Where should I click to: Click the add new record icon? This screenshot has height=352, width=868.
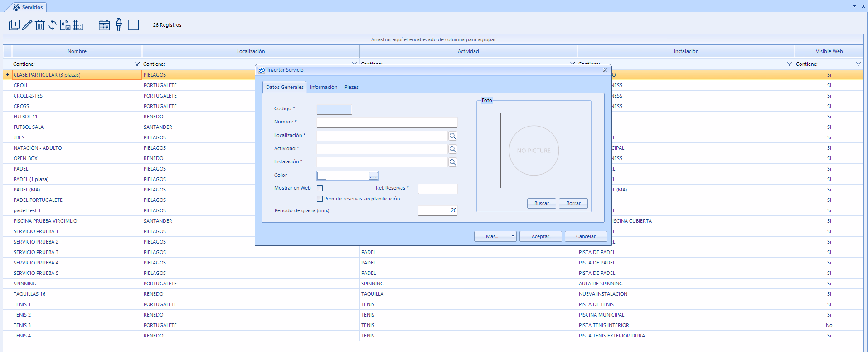(x=15, y=25)
